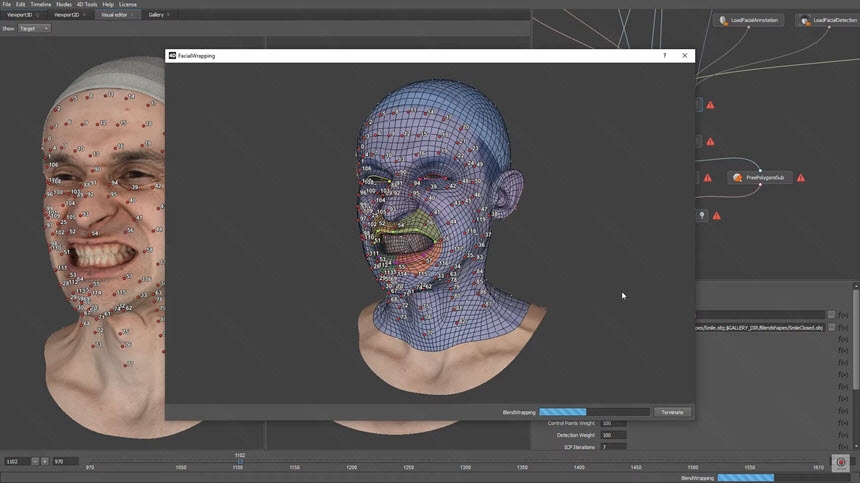Click the Smile.obj blendshapes path field
860x483 pixels.
click(760, 328)
